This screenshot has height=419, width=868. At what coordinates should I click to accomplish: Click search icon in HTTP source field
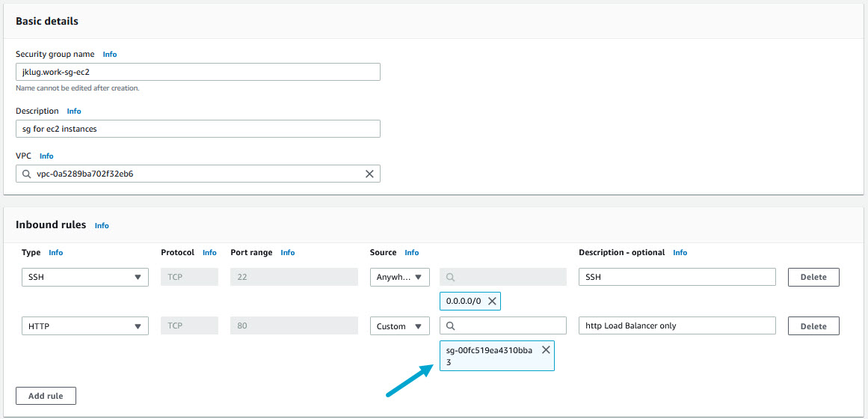[x=451, y=326]
